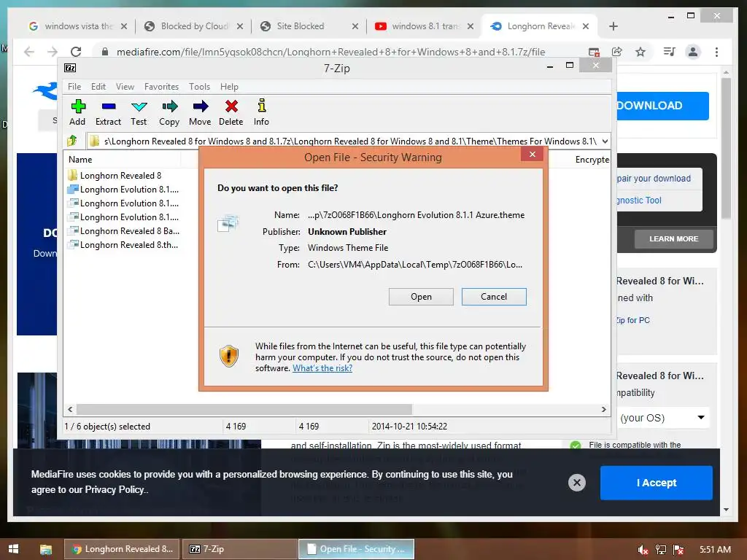
Task: Open the Tools menu in 7-Zip
Action: [x=199, y=87]
